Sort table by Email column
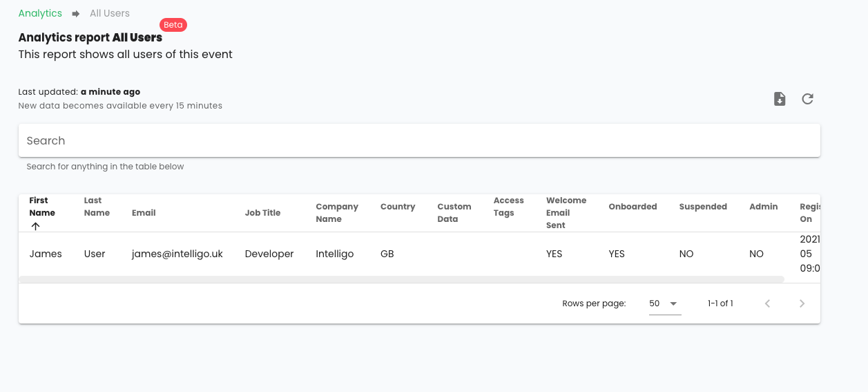This screenshot has width=868, height=392. pos(144,213)
